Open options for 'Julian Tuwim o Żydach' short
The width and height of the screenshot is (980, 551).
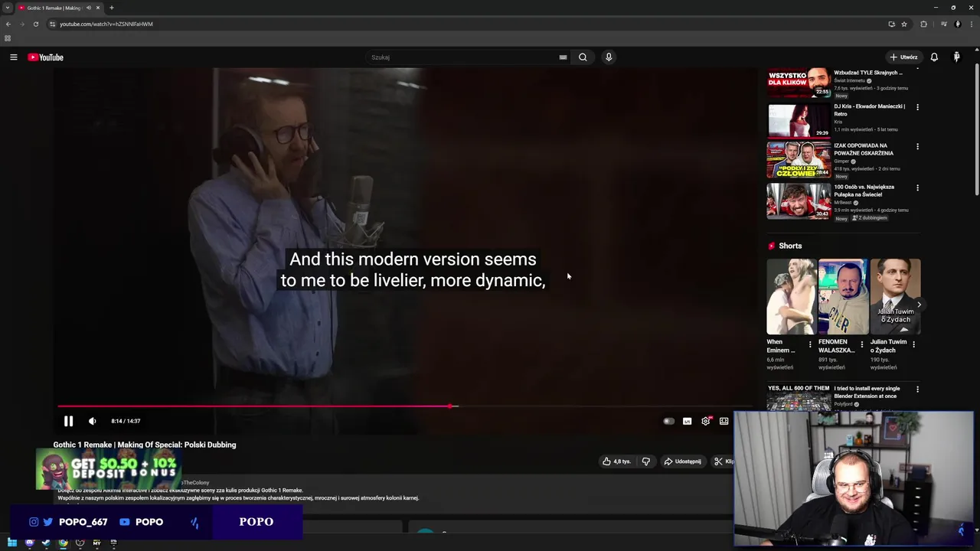(x=913, y=344)
